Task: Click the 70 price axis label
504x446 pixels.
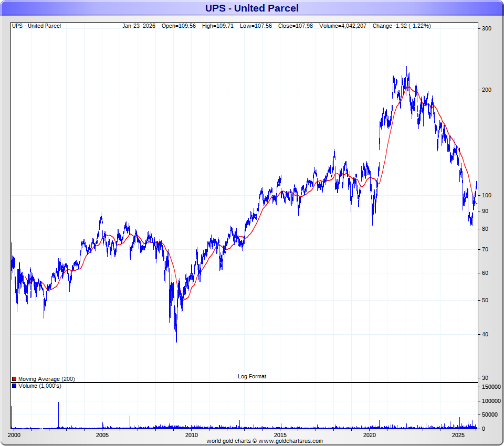Action: pos(485,249)
